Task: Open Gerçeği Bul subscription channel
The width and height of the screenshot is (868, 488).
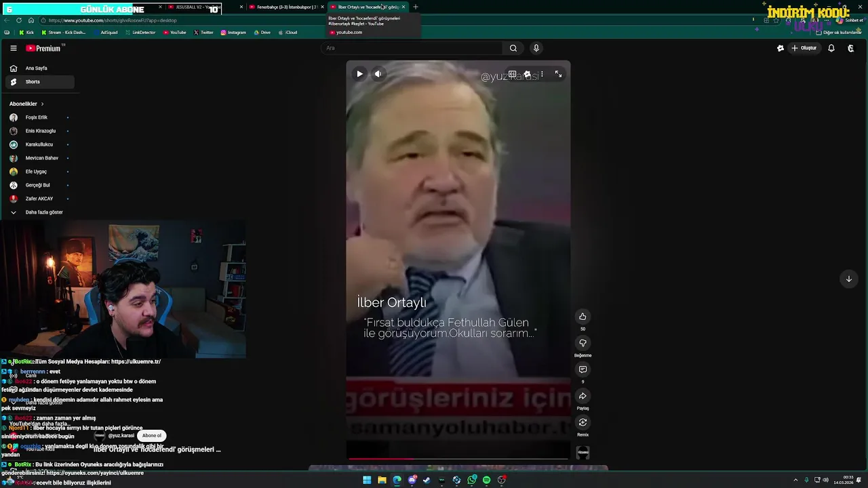Action: click(40, 185)
